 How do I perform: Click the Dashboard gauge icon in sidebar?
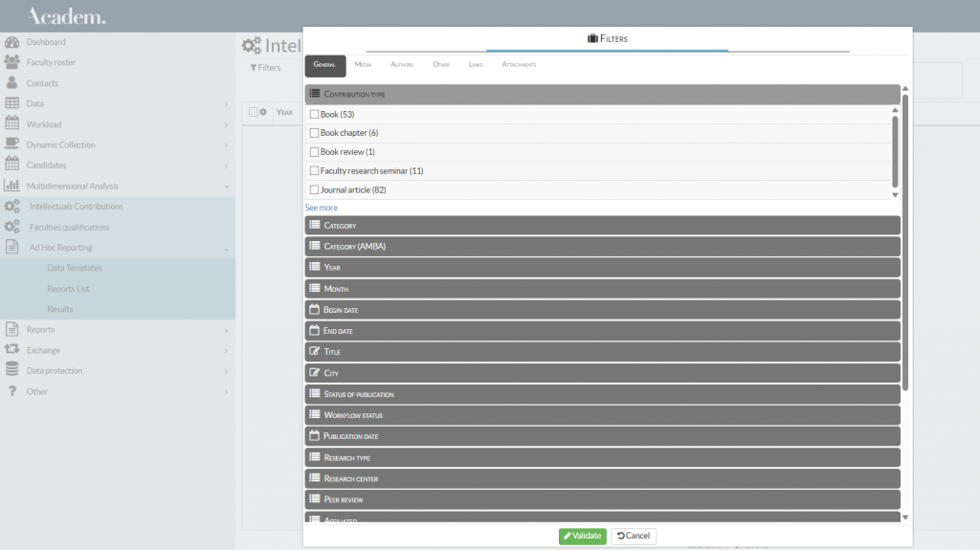[x=11, y=42]
